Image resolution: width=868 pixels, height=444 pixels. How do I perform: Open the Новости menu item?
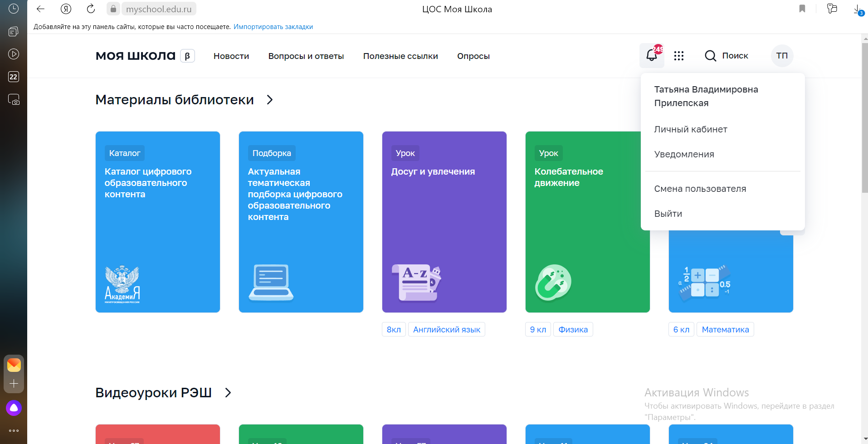pyautogui.click(x=231, y=56)
